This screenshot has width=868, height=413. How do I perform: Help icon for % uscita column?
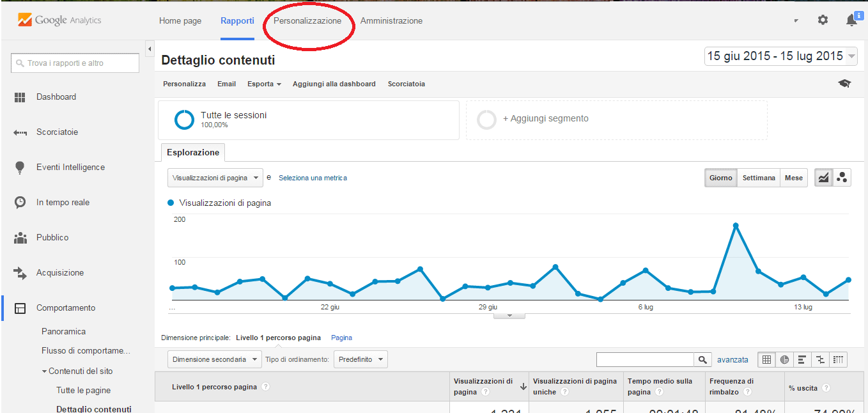pos(826,387)
